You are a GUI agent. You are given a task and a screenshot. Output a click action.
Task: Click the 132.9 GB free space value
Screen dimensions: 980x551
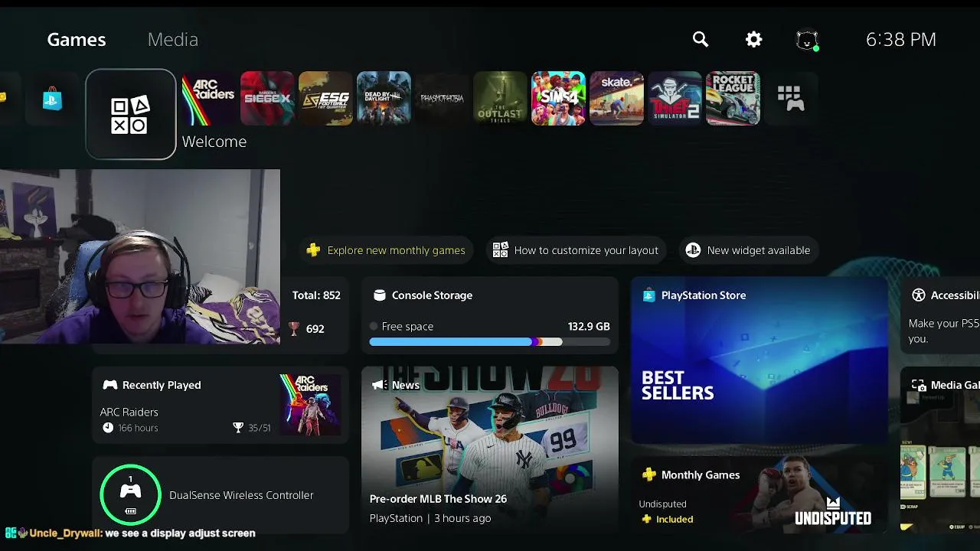pos(589,326)
